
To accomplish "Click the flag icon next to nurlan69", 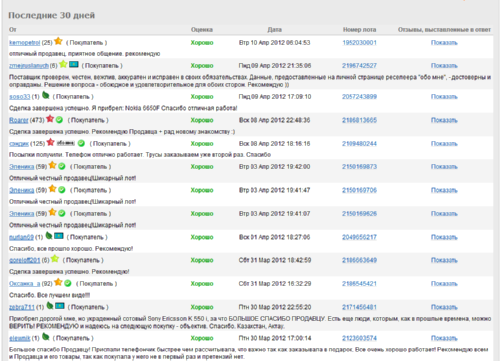I will click(59, 236).
